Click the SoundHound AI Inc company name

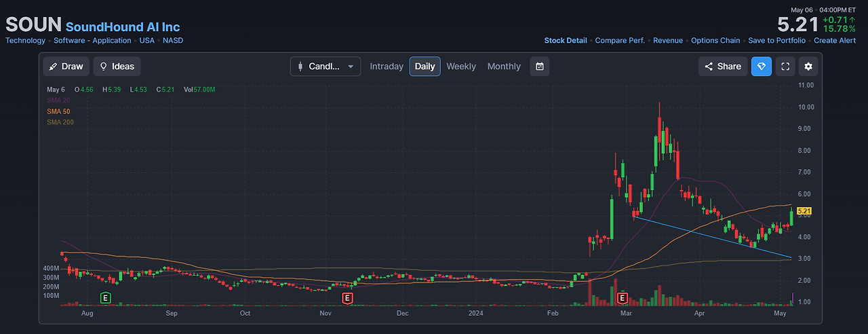click(123, 27)
